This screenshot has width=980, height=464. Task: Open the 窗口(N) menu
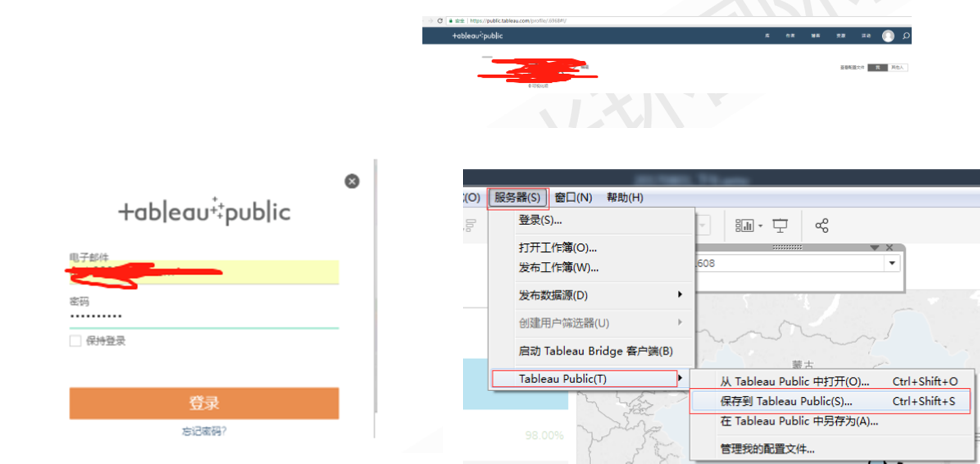tap(573, 198)
